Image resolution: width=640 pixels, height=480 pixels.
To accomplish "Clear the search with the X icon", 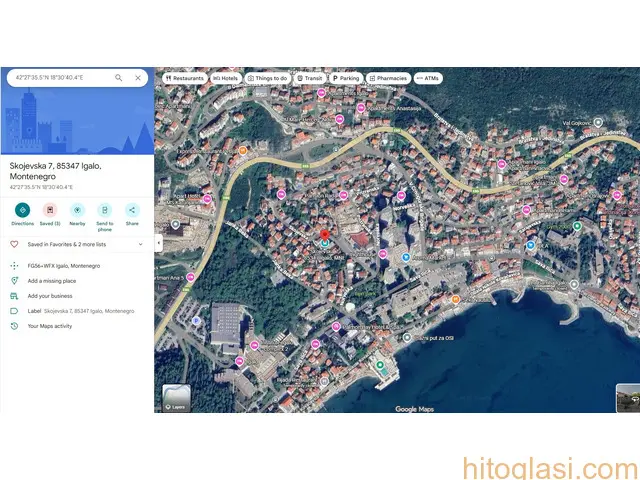I will point(137,77).
